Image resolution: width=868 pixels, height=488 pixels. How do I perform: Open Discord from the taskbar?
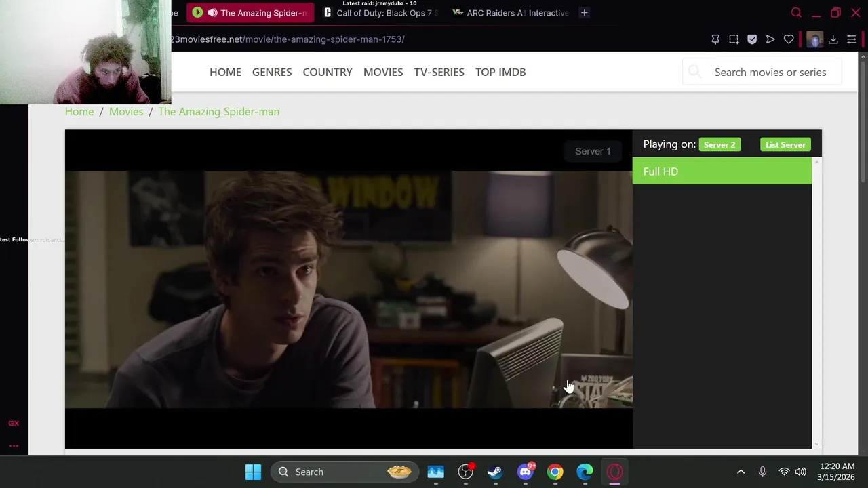tap(526, 472)
